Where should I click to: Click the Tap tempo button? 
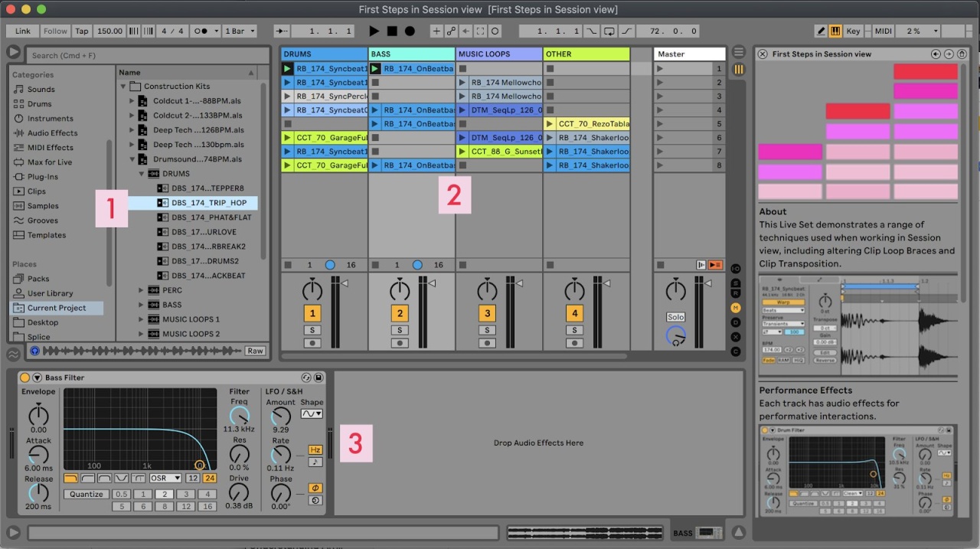click(x=81, y=31)
